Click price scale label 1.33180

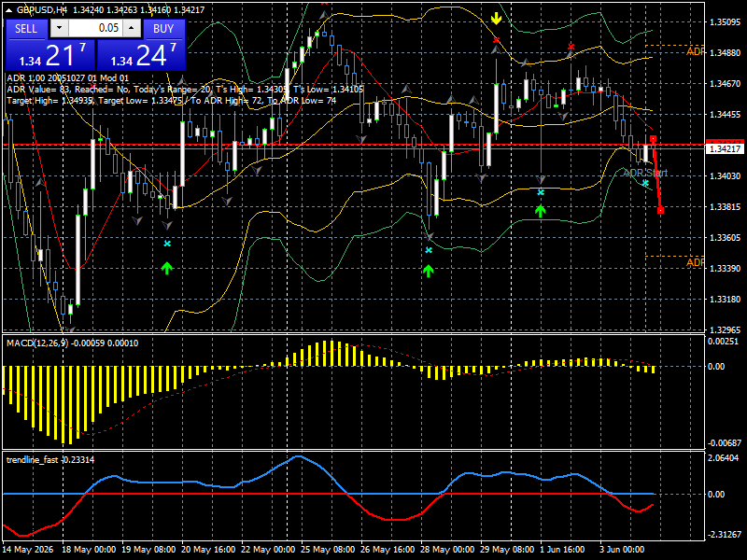pos(725,299)
